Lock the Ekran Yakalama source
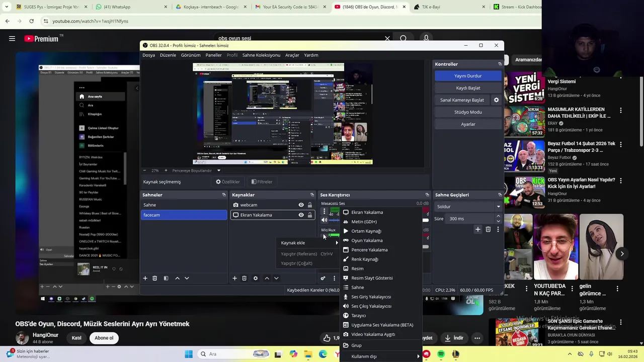This screenshot has width=644, height=362. click(x=309, y=215)
